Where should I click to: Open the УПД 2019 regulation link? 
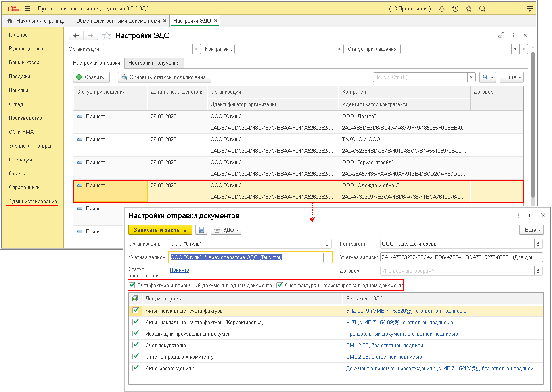[406, 311]
